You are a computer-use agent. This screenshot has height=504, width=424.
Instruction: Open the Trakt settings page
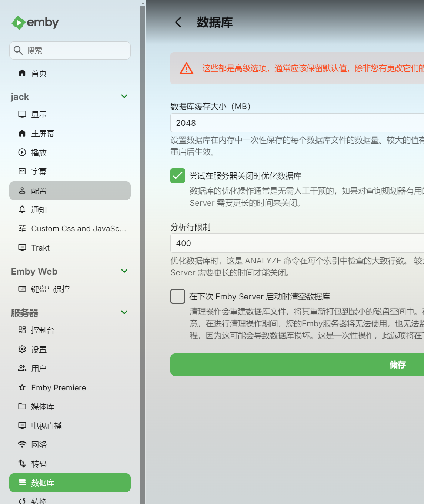pos(70,248)
